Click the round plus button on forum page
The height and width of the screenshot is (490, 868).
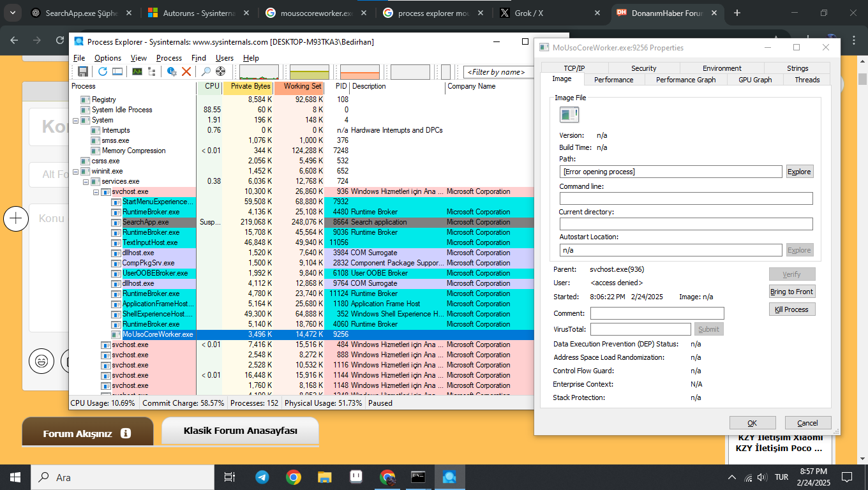(x=16, y=219)
